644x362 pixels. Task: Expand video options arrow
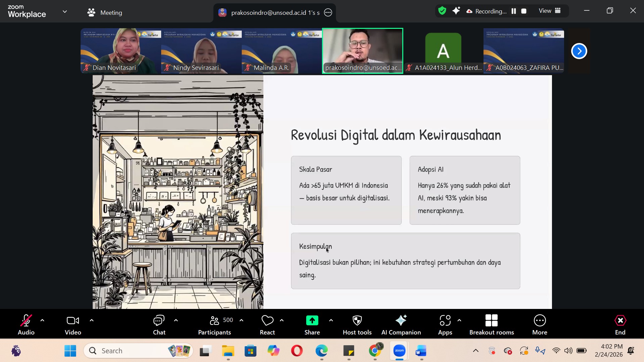[x=92, y=320]
